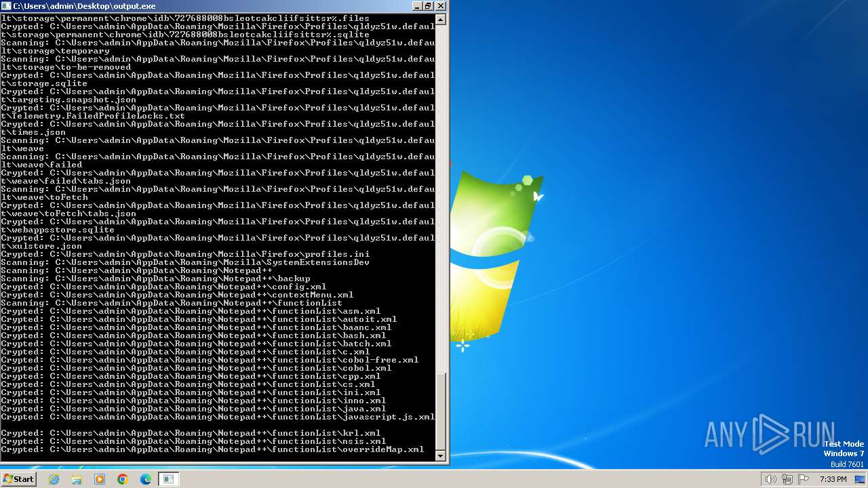Screen dimensions: 868x488
Task: Open Windows Explorer from the taskbar
Action: [x=77, y=479]
